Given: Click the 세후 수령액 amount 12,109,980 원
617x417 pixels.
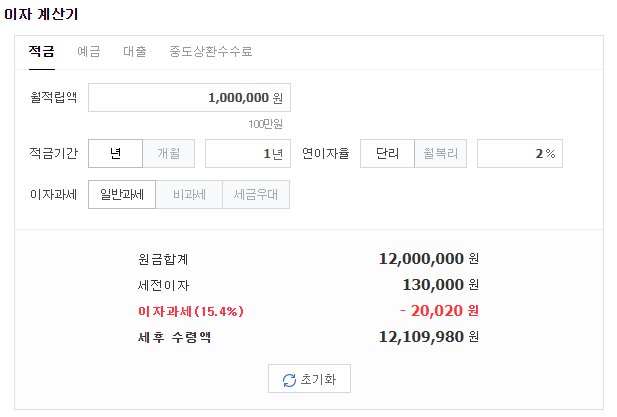Looking at the screenshot, I should (429, 337).
